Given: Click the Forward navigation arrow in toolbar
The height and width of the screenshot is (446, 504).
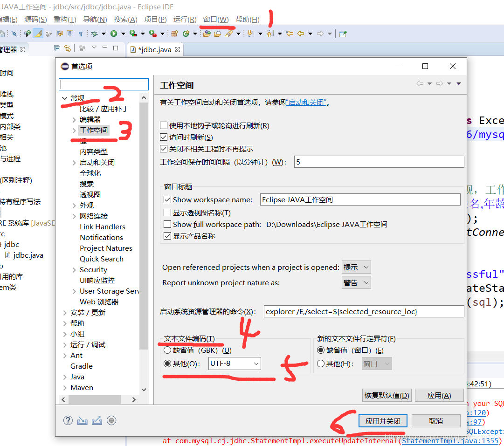Looking at the screenshot, I should pyautogui.click(x=320, y=34).
